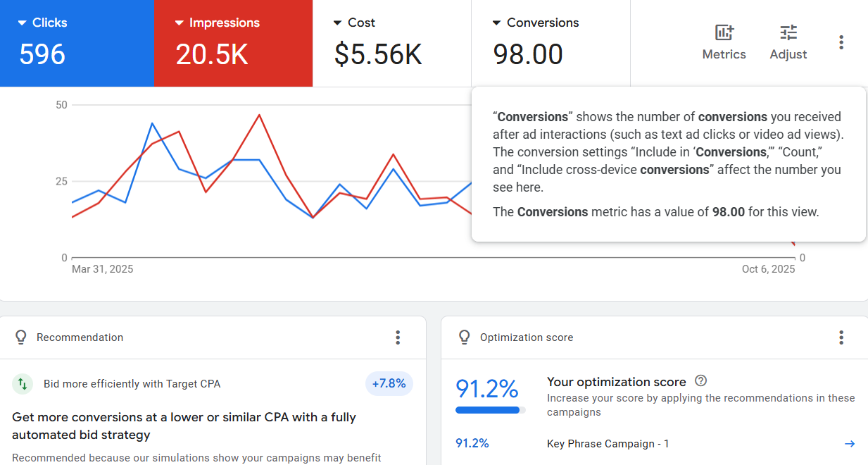Expand the Impressions metric dropdown
Image resolution: width=868 pixels, height=465 pixels.
coord(180,23)
